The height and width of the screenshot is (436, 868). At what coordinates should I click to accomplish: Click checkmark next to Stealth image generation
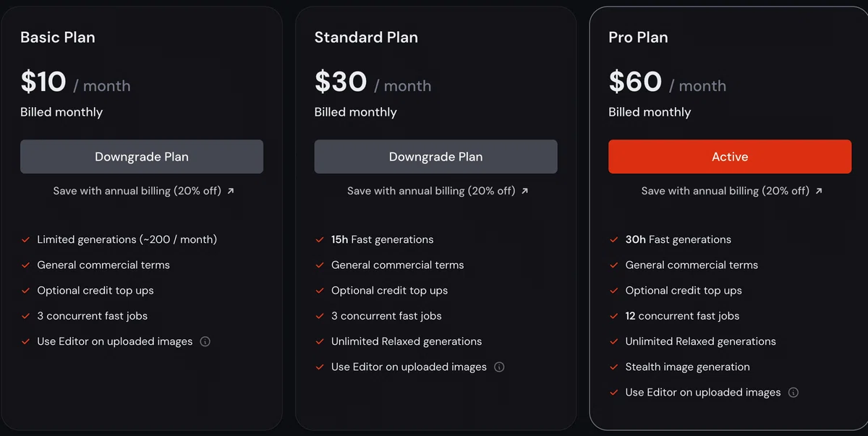613,367
